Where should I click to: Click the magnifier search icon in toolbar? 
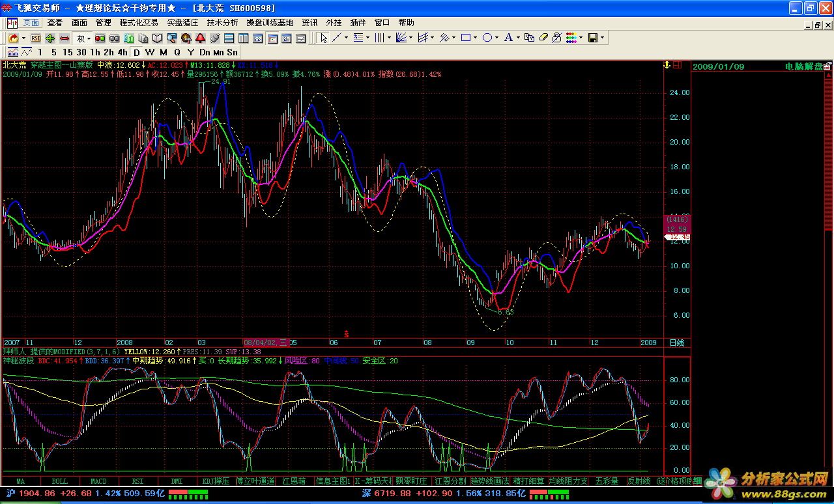pos(171,38)
